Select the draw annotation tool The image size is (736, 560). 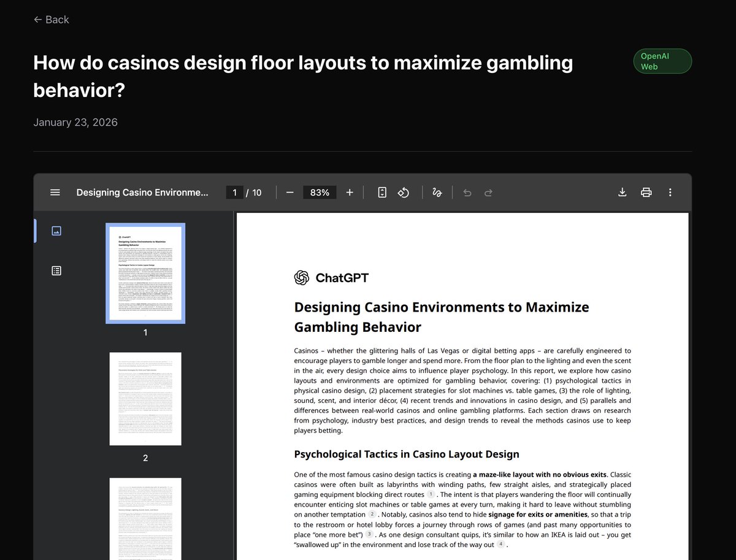coord(437,193)
